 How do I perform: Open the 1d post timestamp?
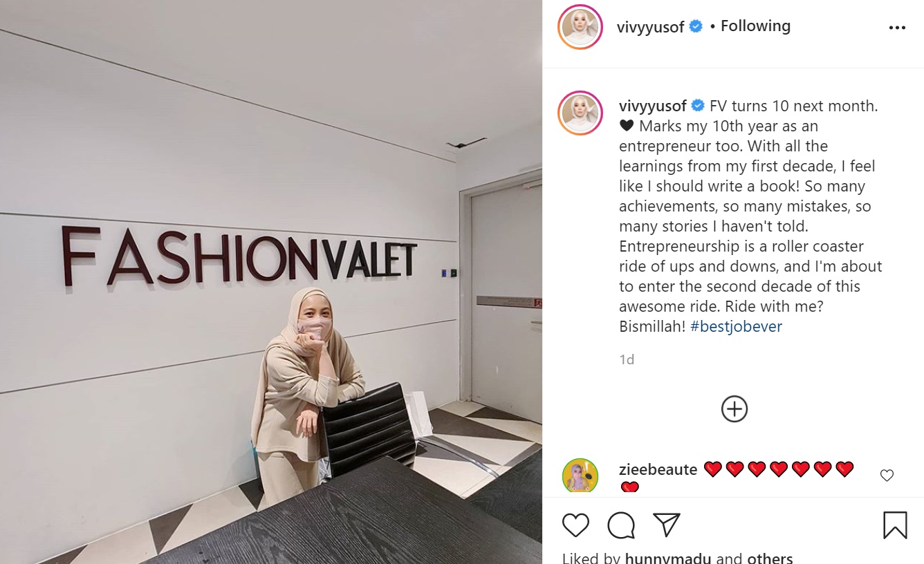coord(627,359)
